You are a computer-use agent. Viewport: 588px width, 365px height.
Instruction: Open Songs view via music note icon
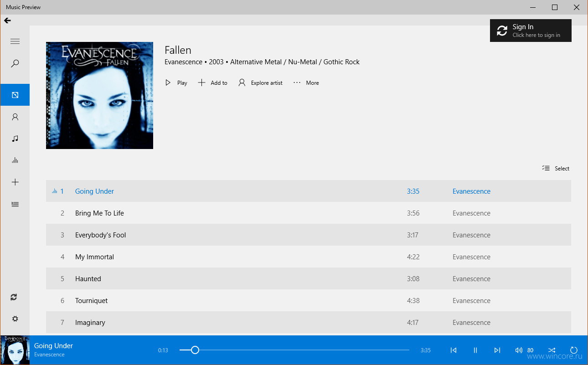point(15,139)
